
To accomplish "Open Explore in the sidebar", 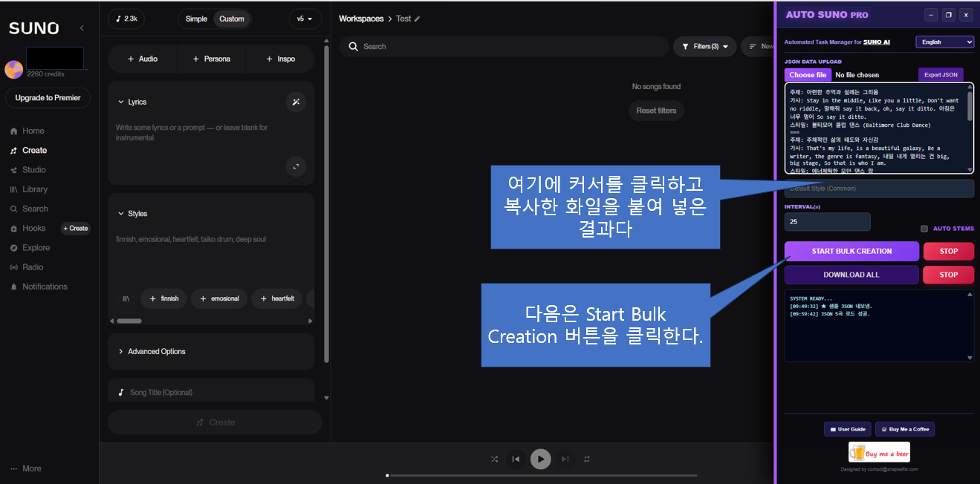I will click(x=30, y=247).
